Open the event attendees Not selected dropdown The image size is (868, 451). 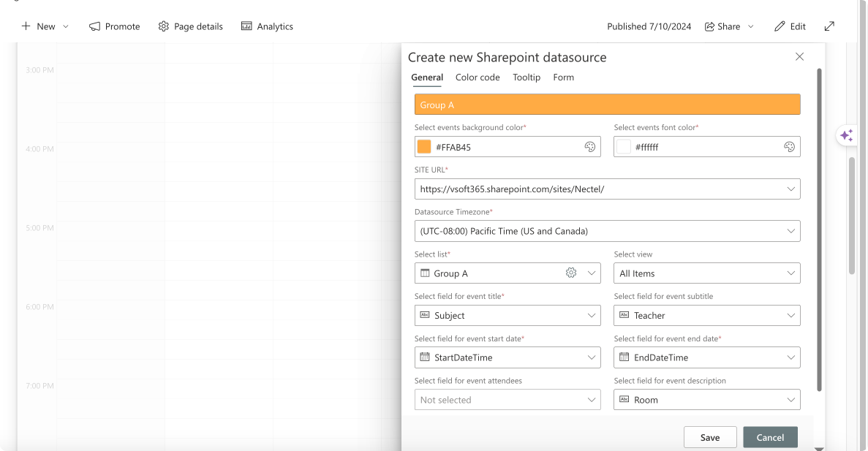(x=507, y=400)
